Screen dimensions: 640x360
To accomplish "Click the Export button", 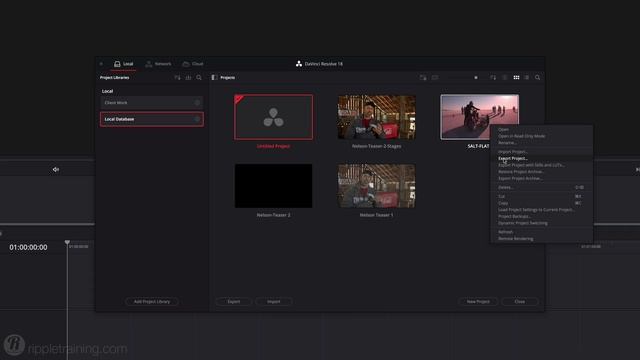I will (x=234, y=302).
